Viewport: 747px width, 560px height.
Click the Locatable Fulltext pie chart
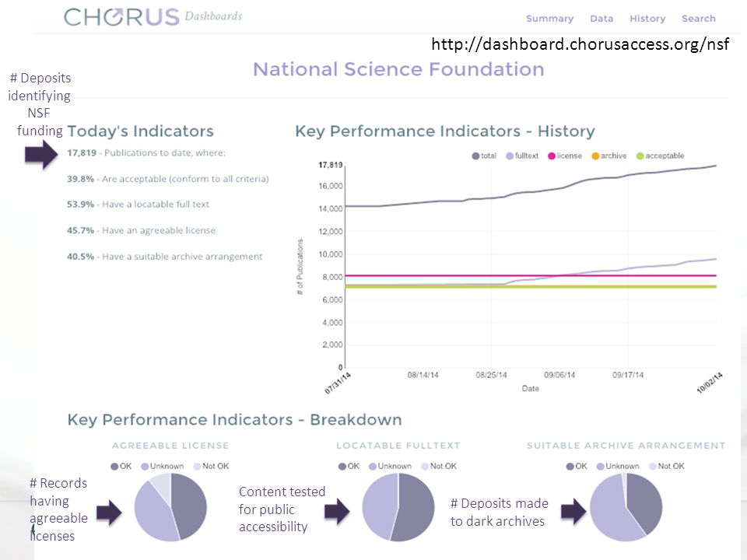(x=398, y=507)
